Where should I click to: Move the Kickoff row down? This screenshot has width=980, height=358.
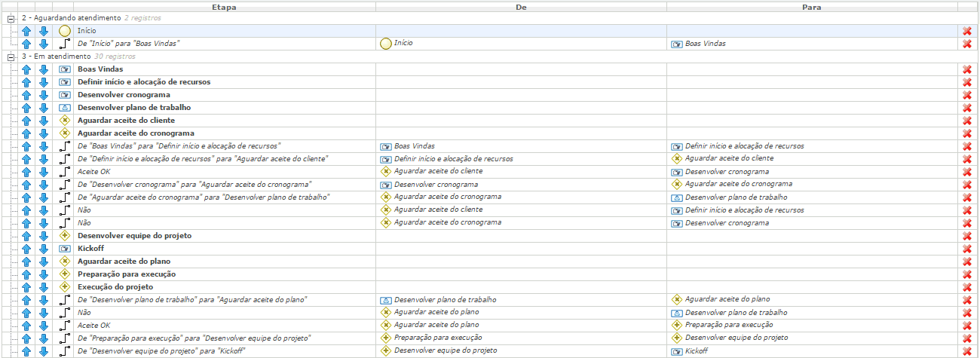coord(44,249)
